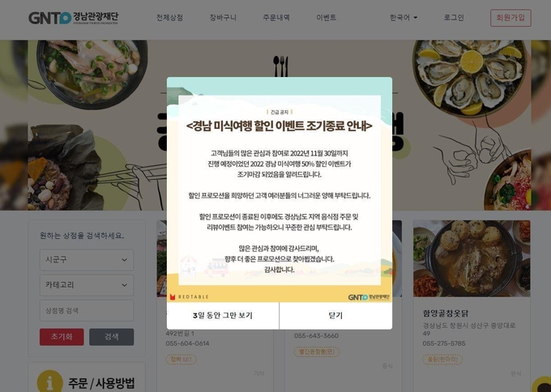Open the 전체상점 menu
Image resolution: width=551 pixels, height=392 pixels.
tap(169, 18)
